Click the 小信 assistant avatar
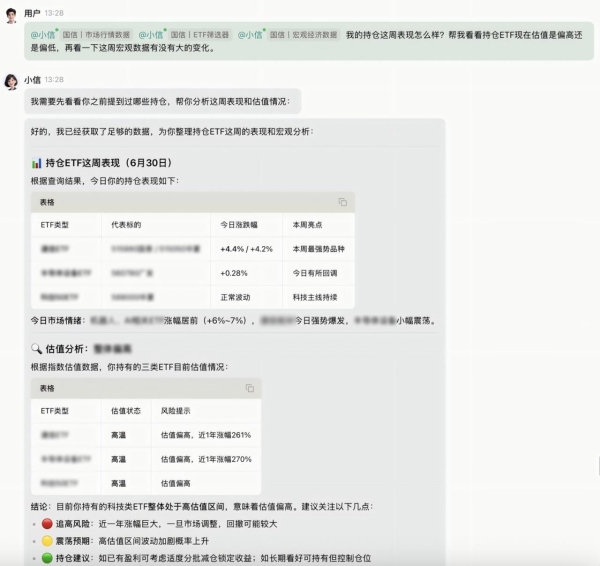 point(11,82)
